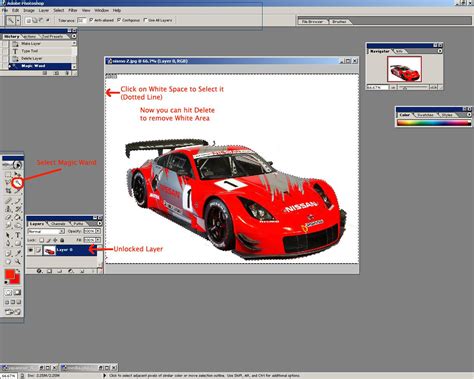Select the Brush tool in toolbox
Viewport: 474px width, 379px height.
(x=18, y=201)
